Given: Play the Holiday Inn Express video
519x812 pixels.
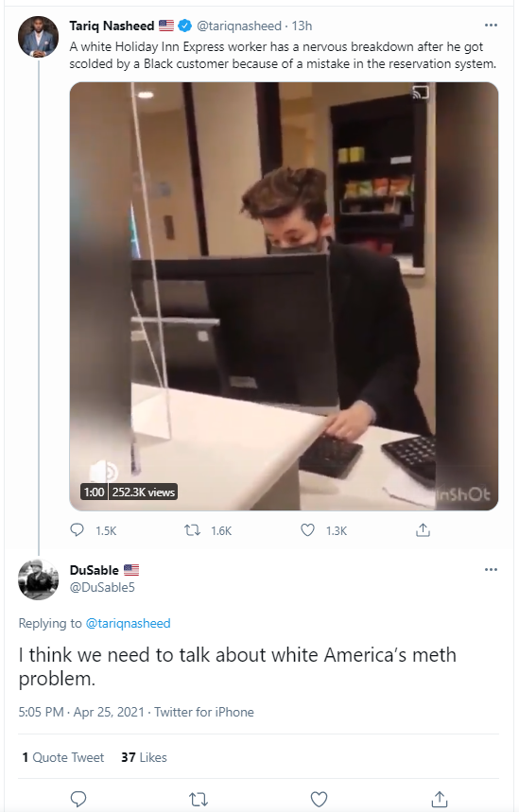Looking at the screenshot, I should [284, 296].
